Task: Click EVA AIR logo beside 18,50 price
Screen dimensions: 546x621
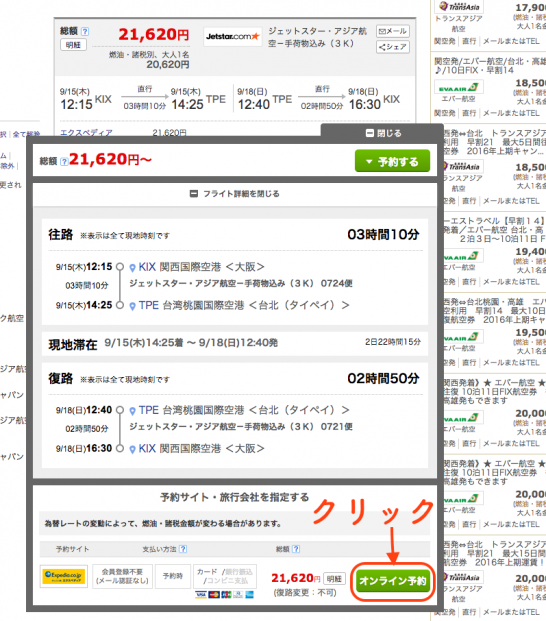Action: click(x=459, y=87)
